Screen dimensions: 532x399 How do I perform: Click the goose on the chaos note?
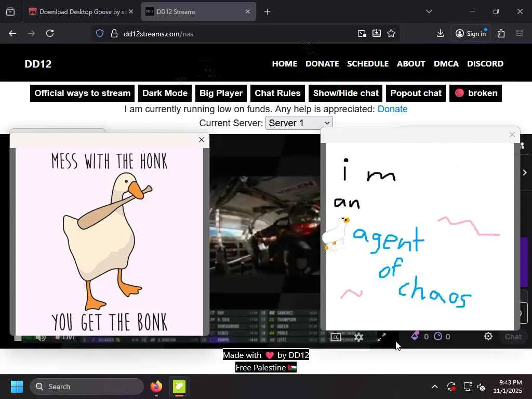pos(336,233)
